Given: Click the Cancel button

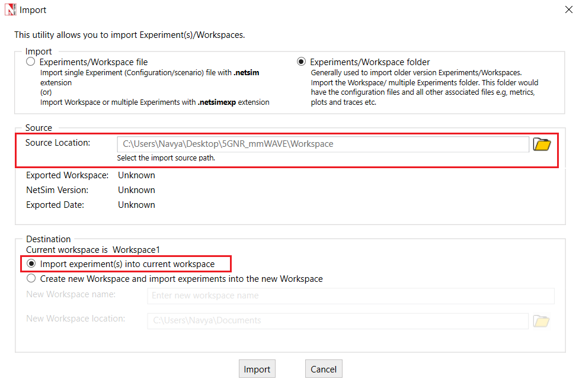Looking at the screenshot, I should click(x=324, y=369).
